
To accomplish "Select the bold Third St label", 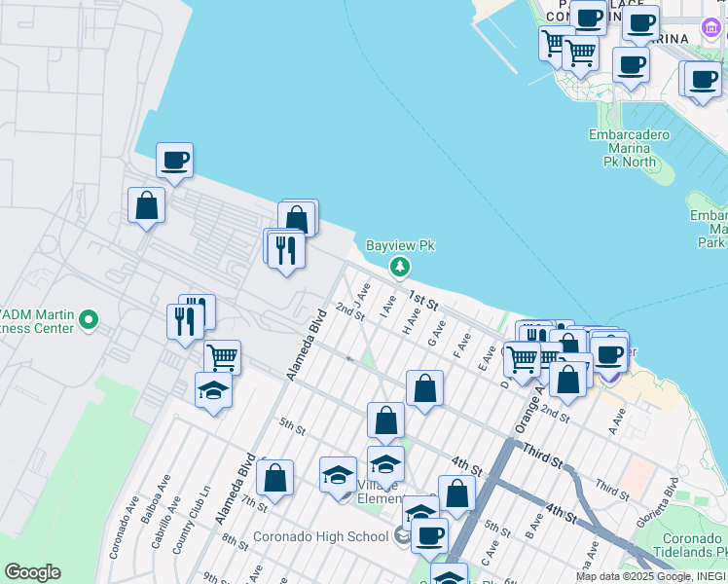I will [x=542, y=456].
